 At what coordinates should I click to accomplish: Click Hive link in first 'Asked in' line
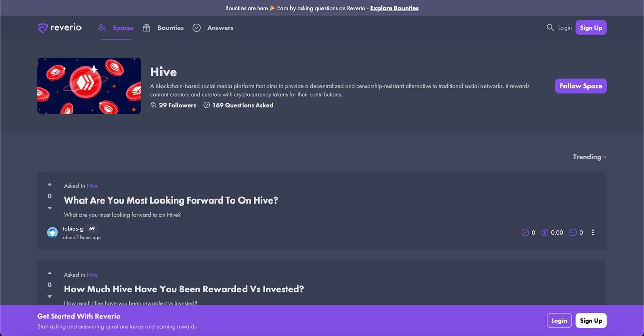tap(92, 186)
